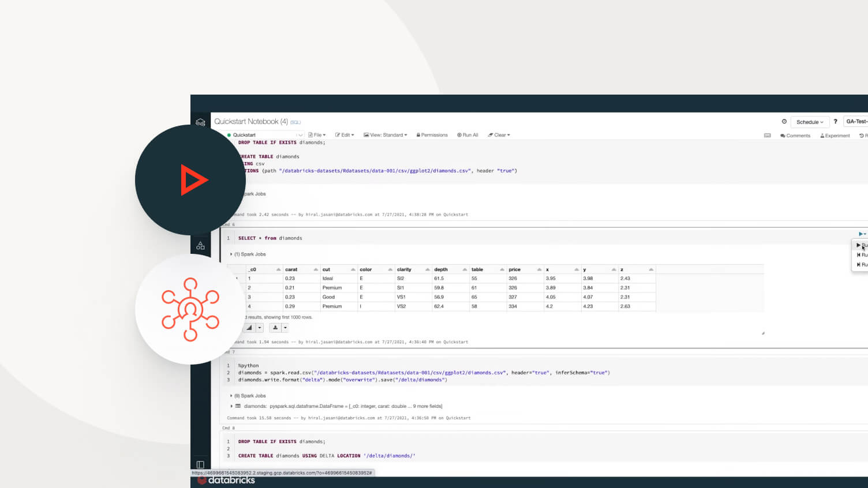Click the Quickstart Notebook (4) title
The width and height of the screenshot is (868, 488).
tap(251, 122)
